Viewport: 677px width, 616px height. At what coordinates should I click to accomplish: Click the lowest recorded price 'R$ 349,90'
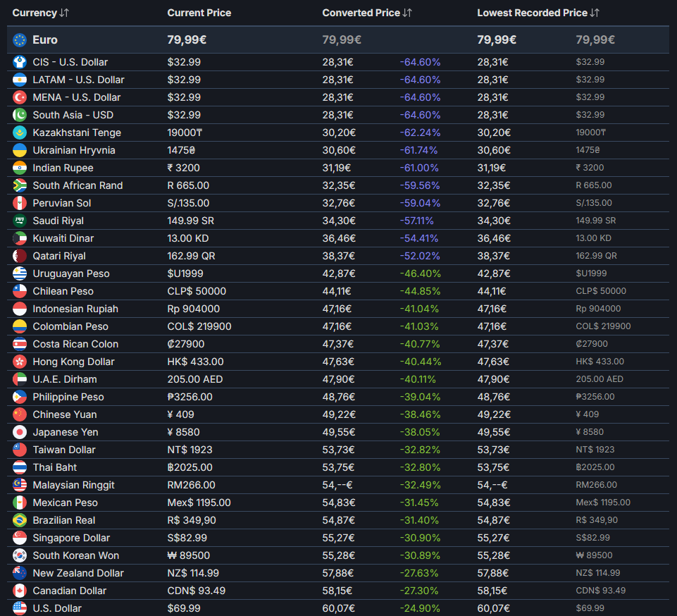point(596,520)
